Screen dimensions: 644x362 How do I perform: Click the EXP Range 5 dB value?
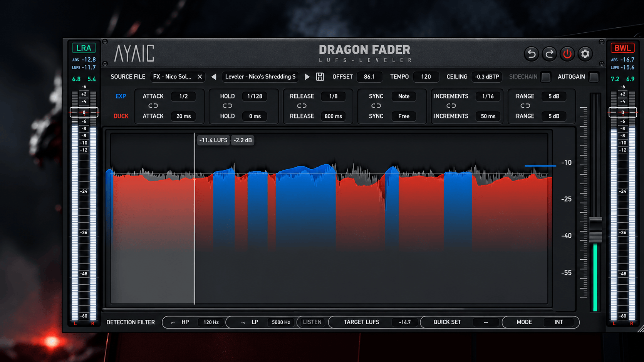pos(554,96)
